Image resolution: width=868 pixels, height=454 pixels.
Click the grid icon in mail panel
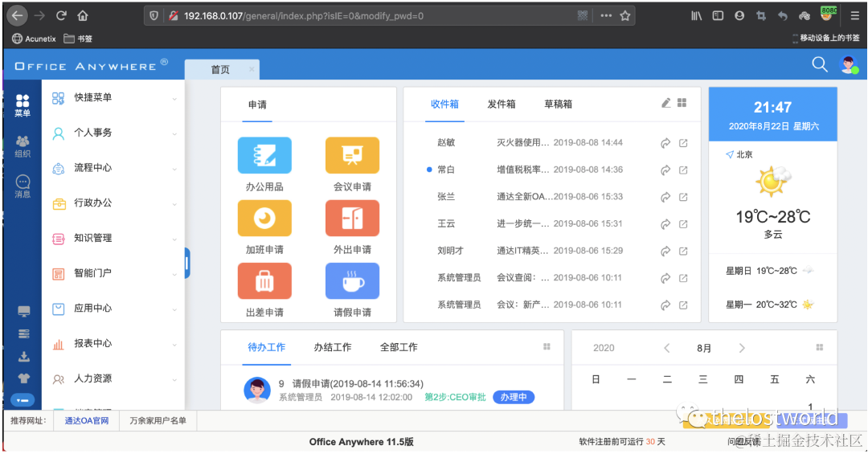682,103
